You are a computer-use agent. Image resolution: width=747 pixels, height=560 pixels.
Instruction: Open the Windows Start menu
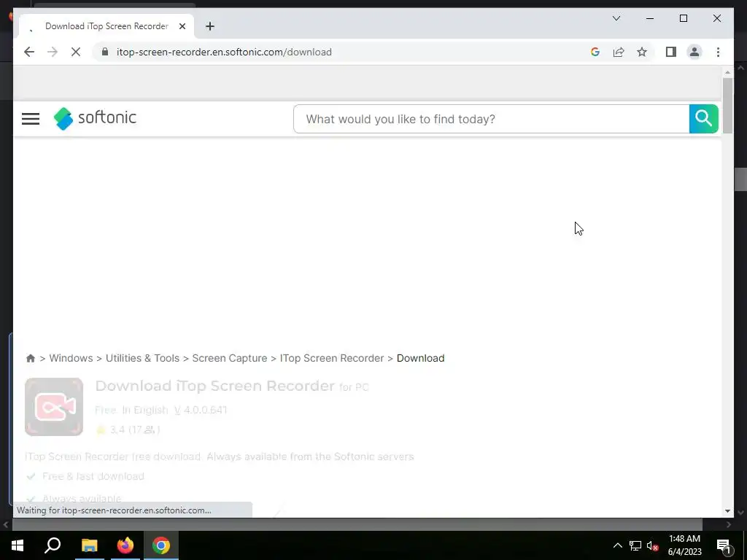point(18,545)
